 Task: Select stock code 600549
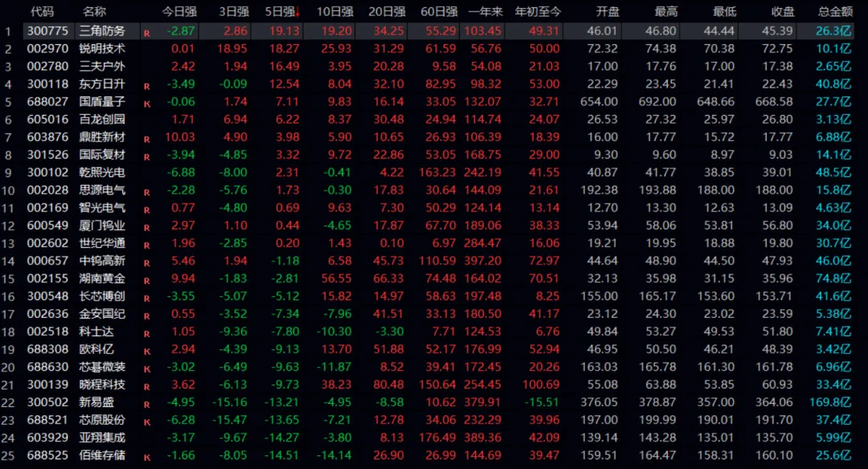click(x=47, y=225)
